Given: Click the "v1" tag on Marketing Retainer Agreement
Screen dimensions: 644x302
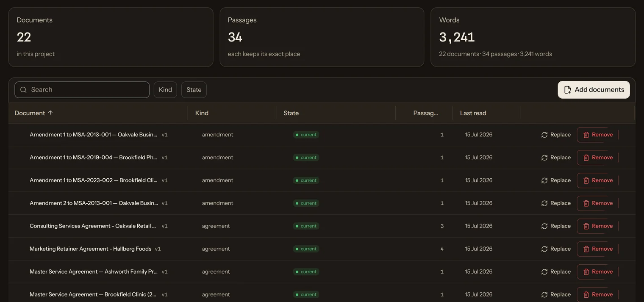Looking at the screenshot, I should pos(158,249).
